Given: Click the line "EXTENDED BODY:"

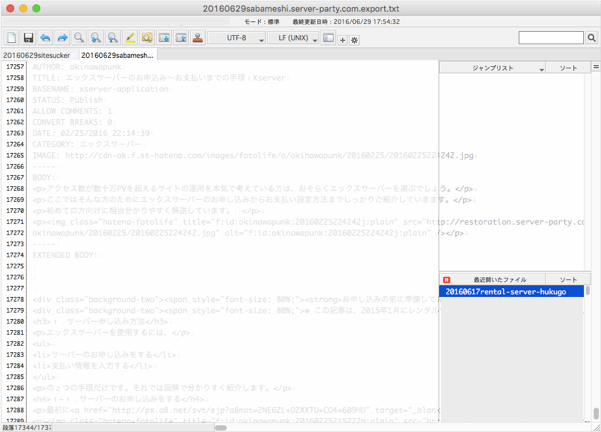Looking at the screenshot, I should tap(66, 255).
